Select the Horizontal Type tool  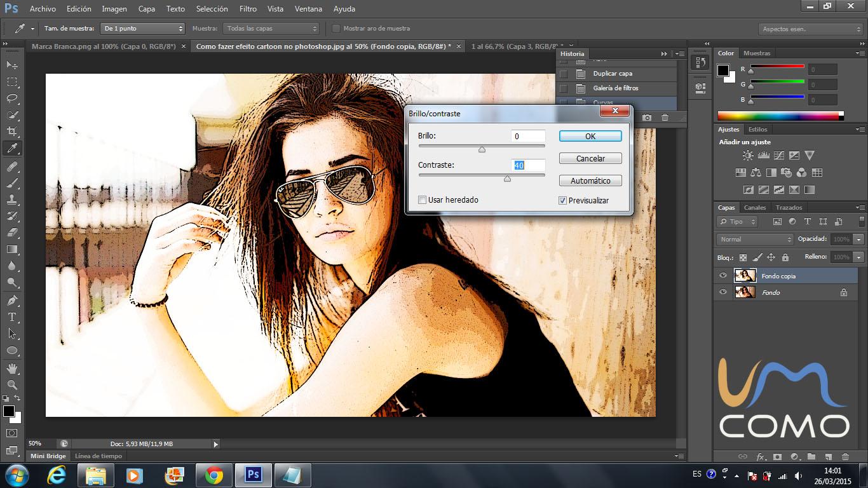(x=12, y=317)
